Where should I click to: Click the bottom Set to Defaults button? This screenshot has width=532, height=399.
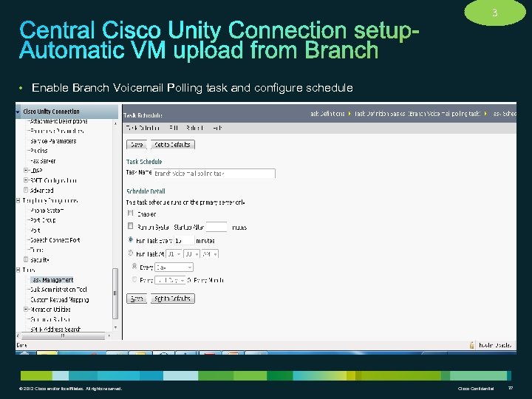tap(172, 299)
